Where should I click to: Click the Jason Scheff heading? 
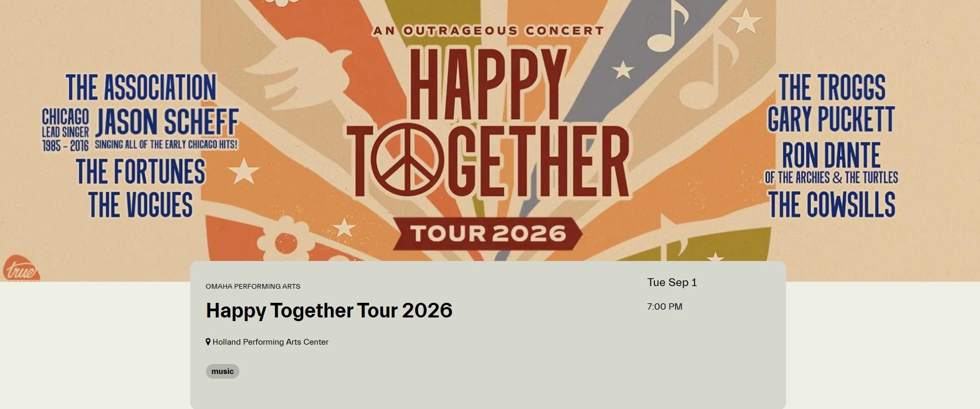coord(167,122)
